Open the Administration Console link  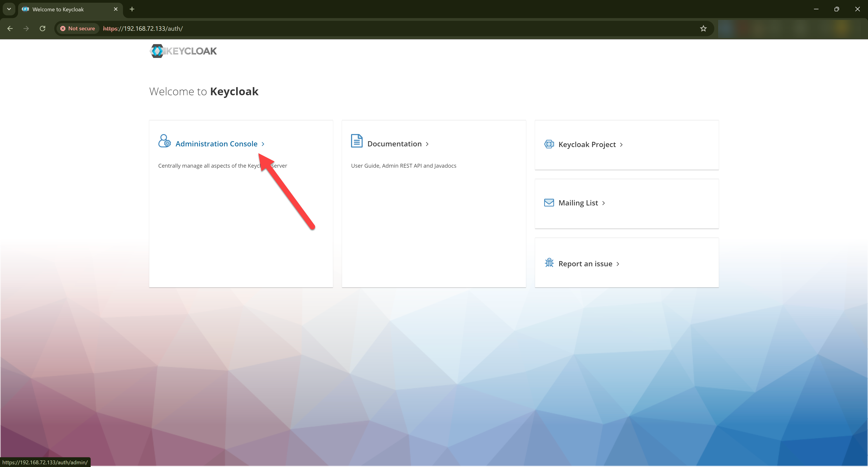click(216, 144)
